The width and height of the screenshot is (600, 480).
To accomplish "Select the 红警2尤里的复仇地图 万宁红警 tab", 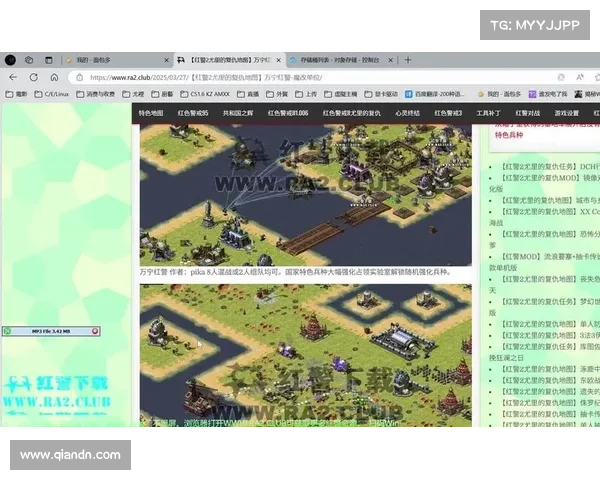I will click(x=229, y=60).
